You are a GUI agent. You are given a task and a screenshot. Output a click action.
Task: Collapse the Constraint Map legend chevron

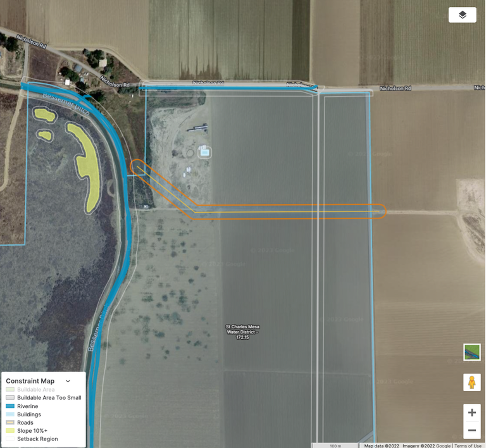point(68,381)
